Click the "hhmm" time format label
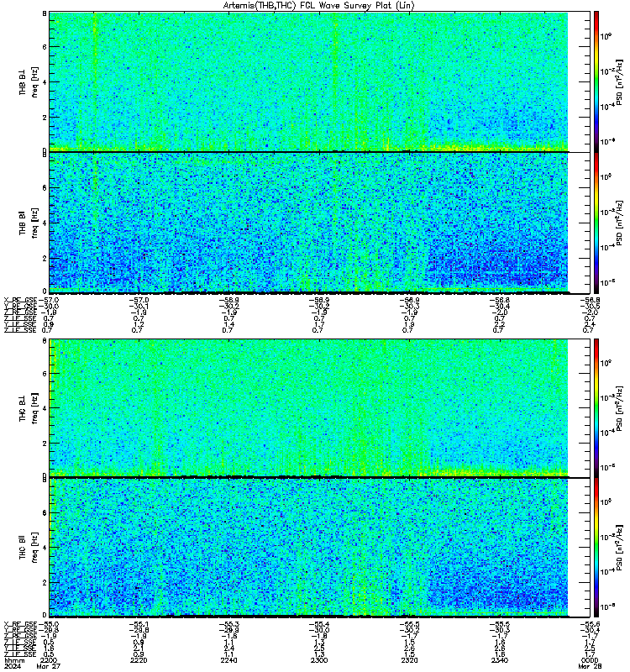Viewport: 630px width, 672px height. pyautogui.click(x=14, y=660)
